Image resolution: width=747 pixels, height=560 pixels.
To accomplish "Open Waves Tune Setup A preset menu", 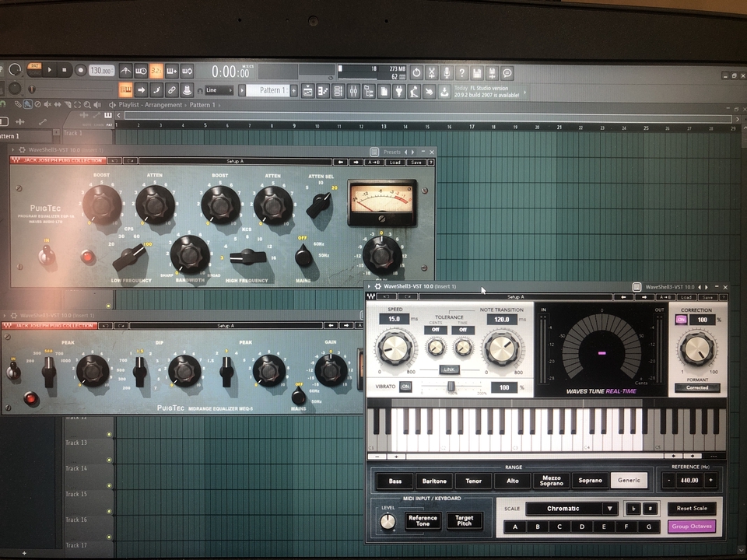I will 515,296.
